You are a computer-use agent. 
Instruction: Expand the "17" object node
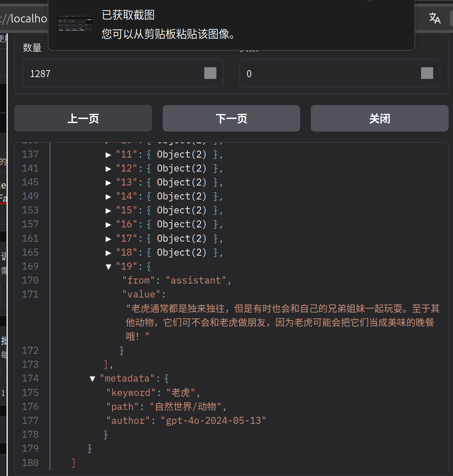click(x=108, y=239)
